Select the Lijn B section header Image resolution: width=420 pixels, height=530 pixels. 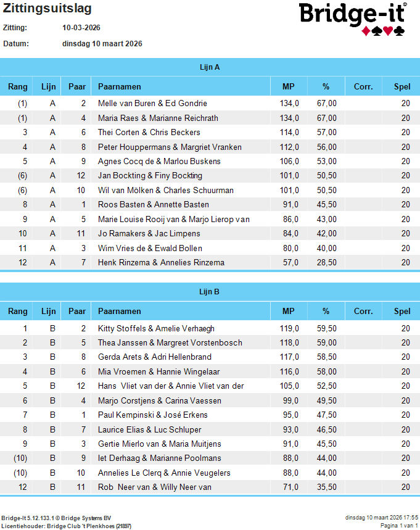tap(210, 292)
